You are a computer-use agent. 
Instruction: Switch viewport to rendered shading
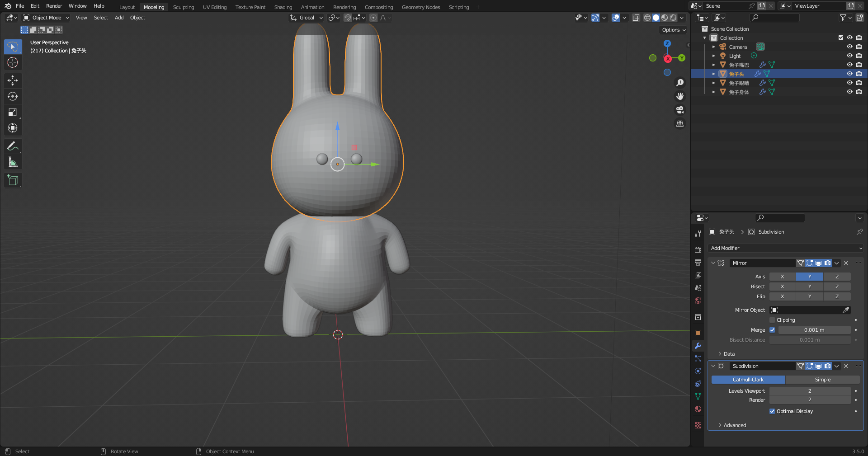(673, 18)
